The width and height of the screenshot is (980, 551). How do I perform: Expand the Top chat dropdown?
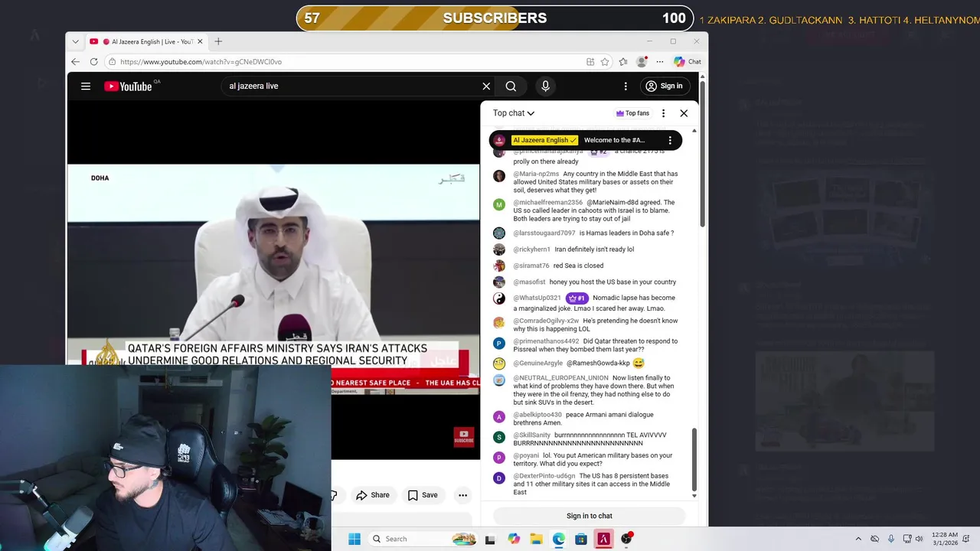click(514, 113)
